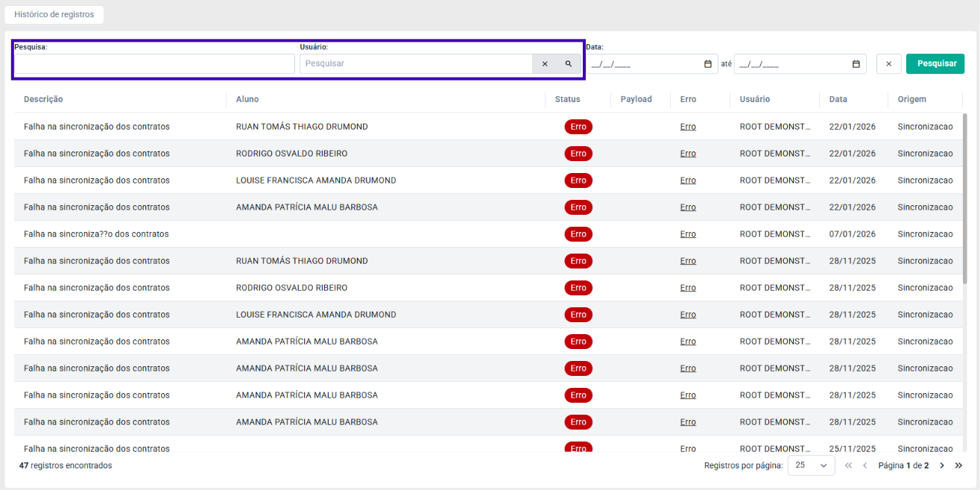Viewport: 980px width, 490px height.
Task: Sort by the Origem column header
Action: pyautogui.click(x=913, y=99)
